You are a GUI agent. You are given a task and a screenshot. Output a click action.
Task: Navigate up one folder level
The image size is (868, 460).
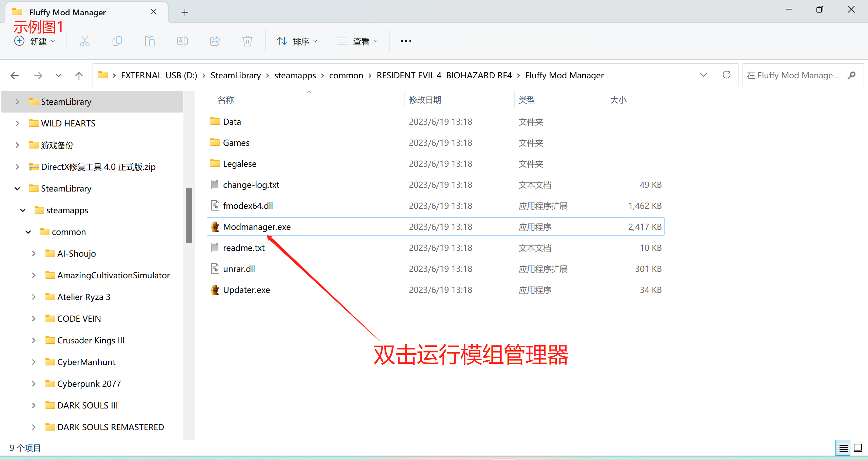click(79, 75)
